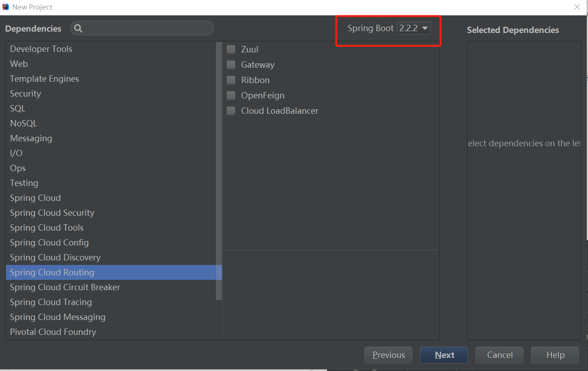Viewport: 588px width, 371px height.
Task: Select Developer Tools category
Action: point(111,49)
